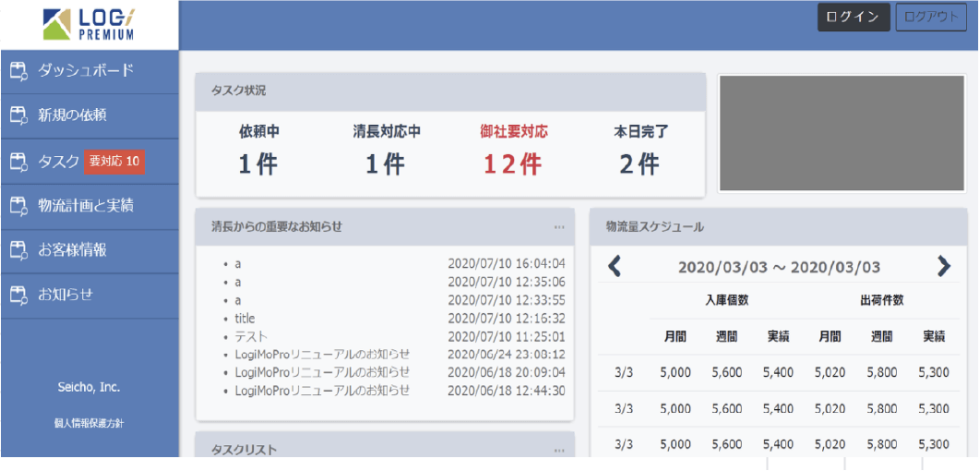
Task: Open ダッシュボード in the sidebar
Action: click(x=90, y=71)
